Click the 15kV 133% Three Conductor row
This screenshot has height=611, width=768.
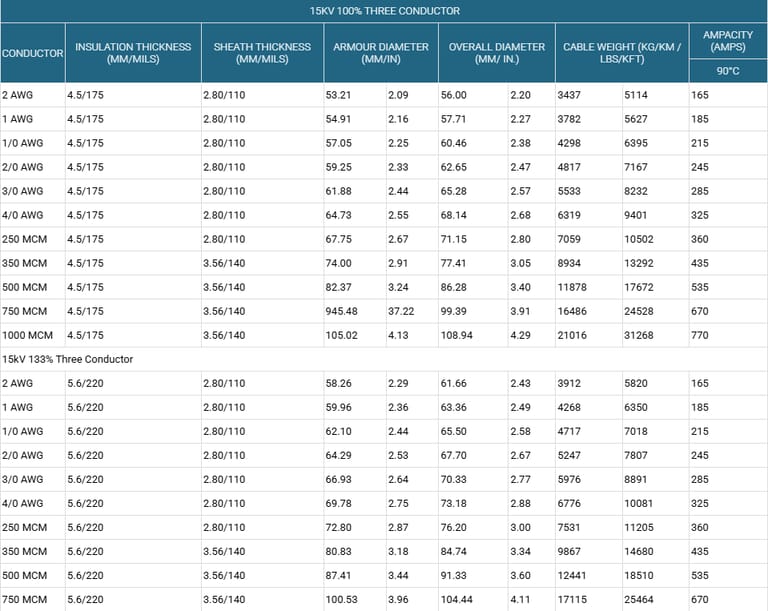click(68, 359)
